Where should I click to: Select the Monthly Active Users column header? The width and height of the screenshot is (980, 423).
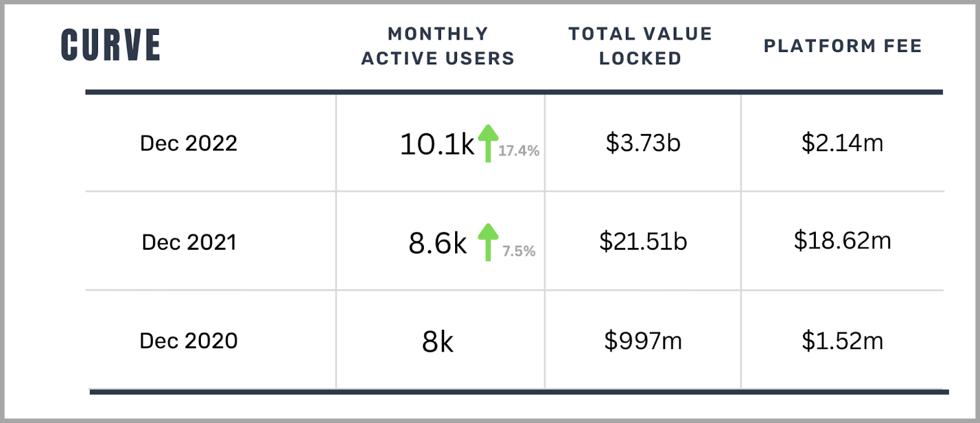pyautogui.click(x=438, y=46)
